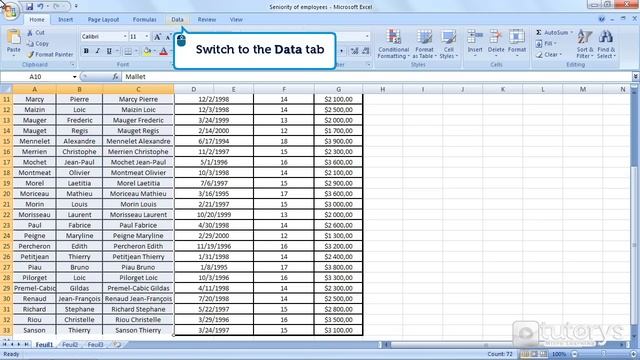The image size is (640, 360).
Task: Insert a new worksheet tab
Action: pos(117,344)
